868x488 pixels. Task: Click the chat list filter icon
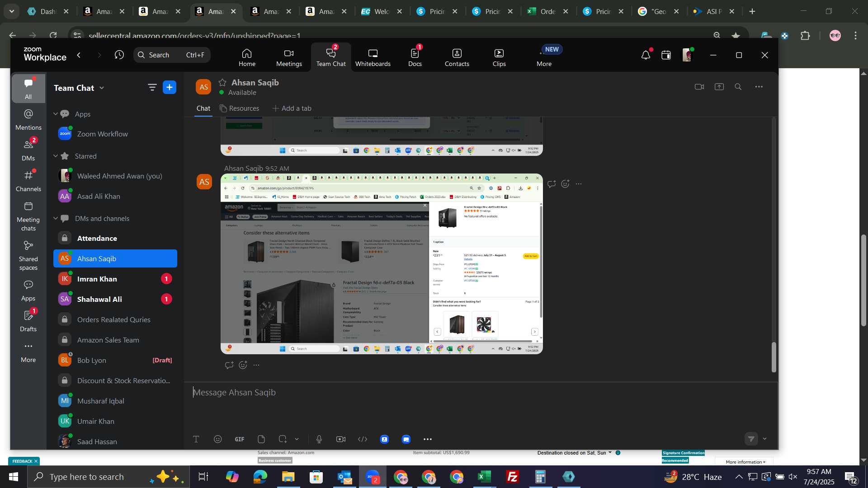(152, 87)
